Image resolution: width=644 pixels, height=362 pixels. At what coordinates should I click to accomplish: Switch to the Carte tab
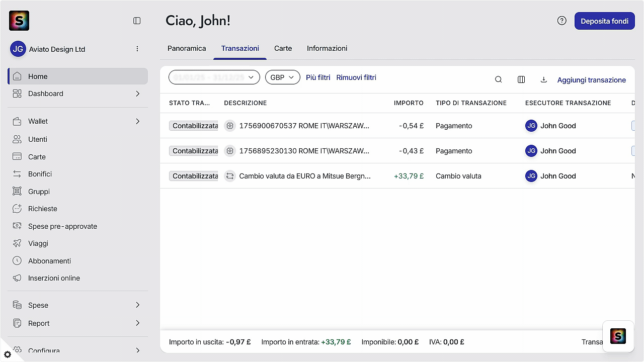pyautogui.click(x=283, y=48)
